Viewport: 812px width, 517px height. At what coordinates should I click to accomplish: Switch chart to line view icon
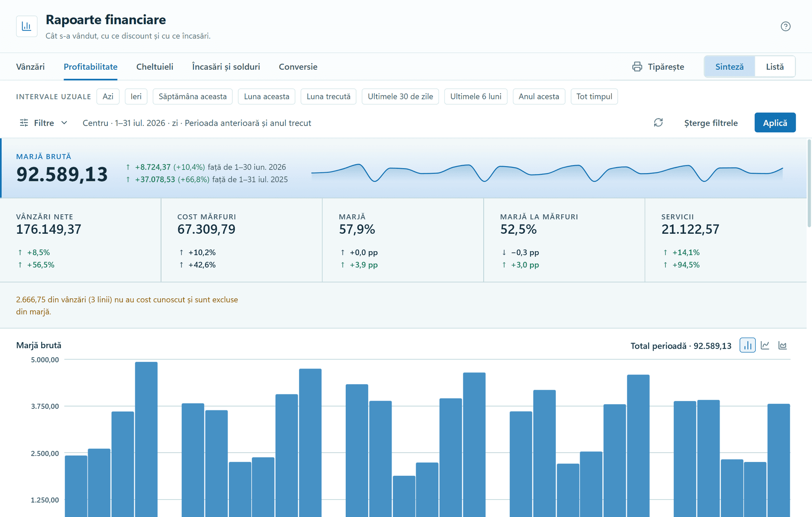click(765, 345)
